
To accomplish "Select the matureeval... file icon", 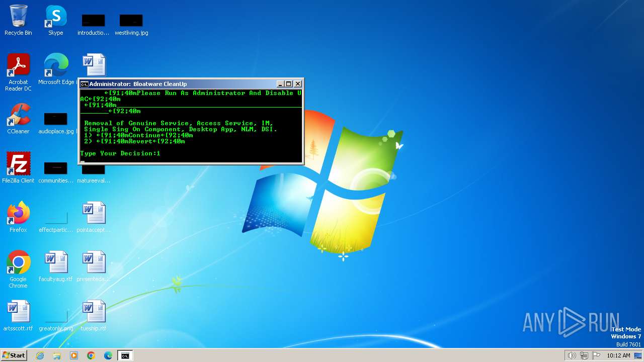I will click(93, 175).
